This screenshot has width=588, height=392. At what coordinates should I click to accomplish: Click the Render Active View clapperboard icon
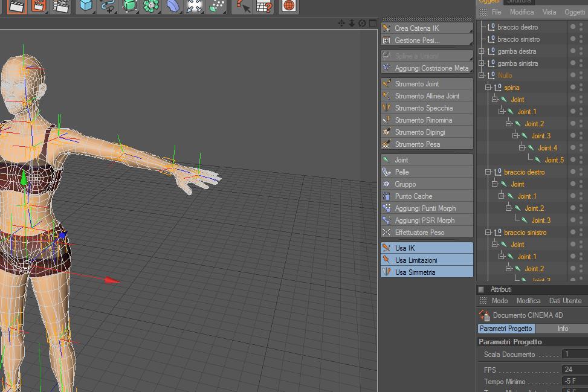[x=17, y=5]
